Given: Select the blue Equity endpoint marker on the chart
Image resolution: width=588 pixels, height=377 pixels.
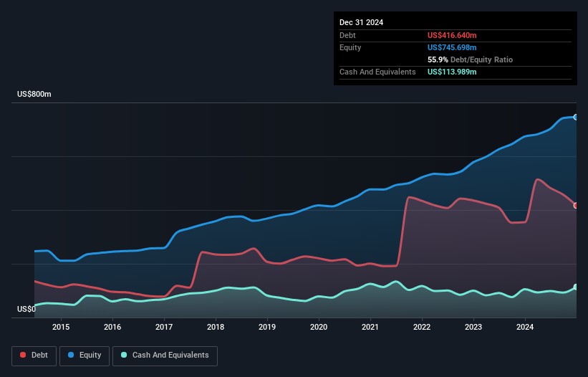Looking at the screenshot, I should (575, 117).
